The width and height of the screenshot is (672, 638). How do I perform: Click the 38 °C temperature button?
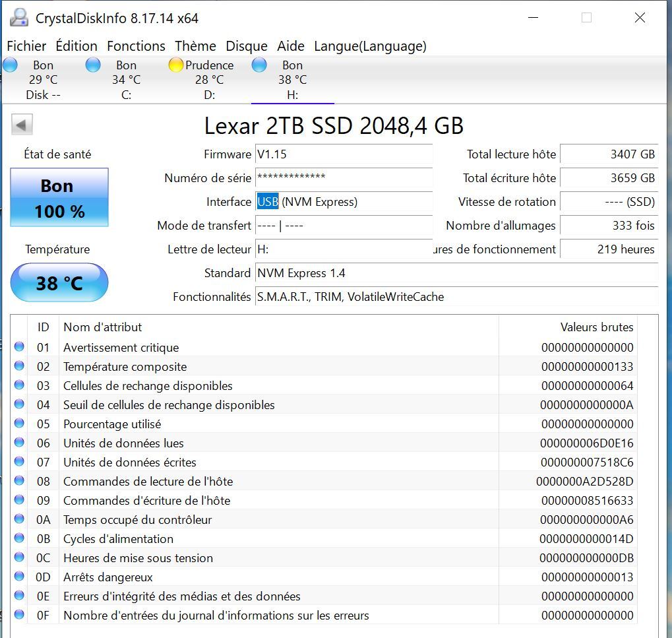59,282
